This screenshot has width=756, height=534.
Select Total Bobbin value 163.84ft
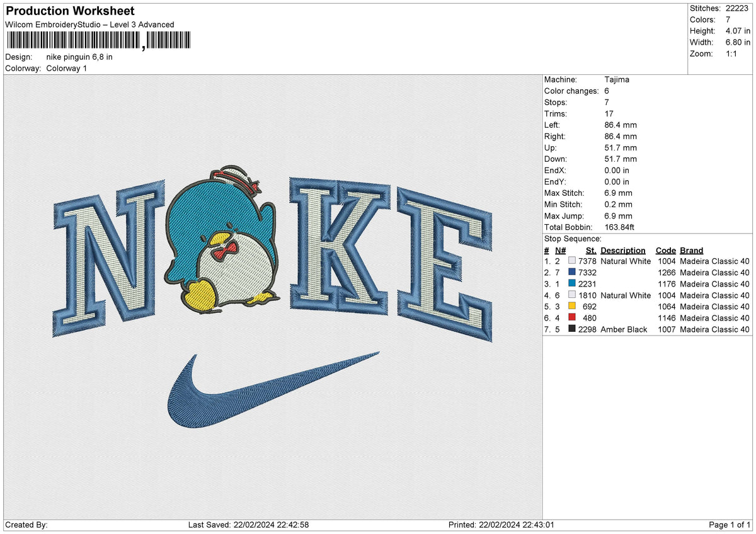(x=620, y=227)
